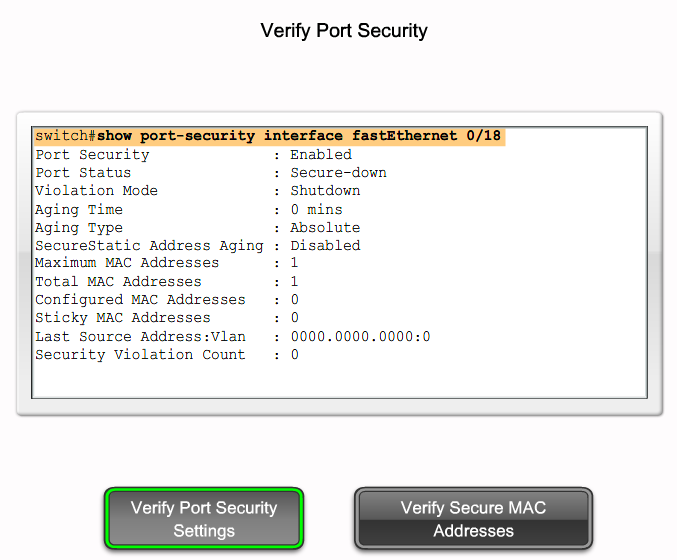Click the Port Status Secure-down line

coord(211,173)
